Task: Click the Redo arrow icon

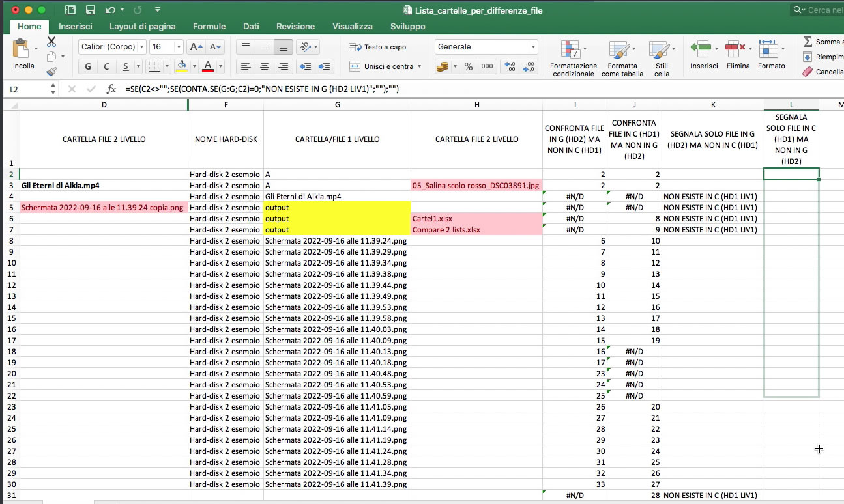Action: (138, 10)
